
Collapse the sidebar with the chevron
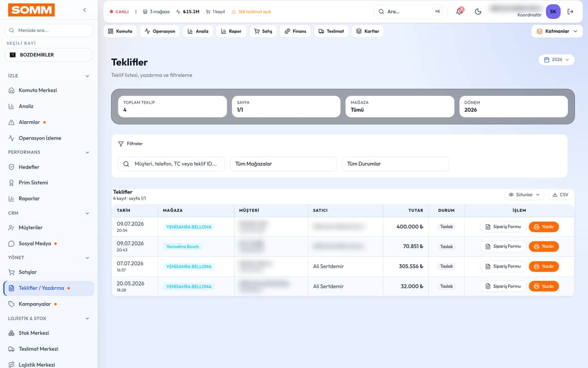point(85,10)
